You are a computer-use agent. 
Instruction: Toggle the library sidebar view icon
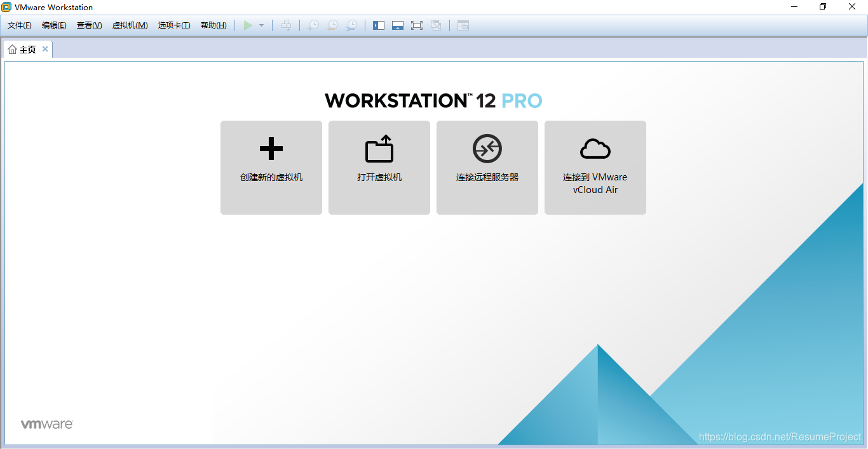point(379,25)
